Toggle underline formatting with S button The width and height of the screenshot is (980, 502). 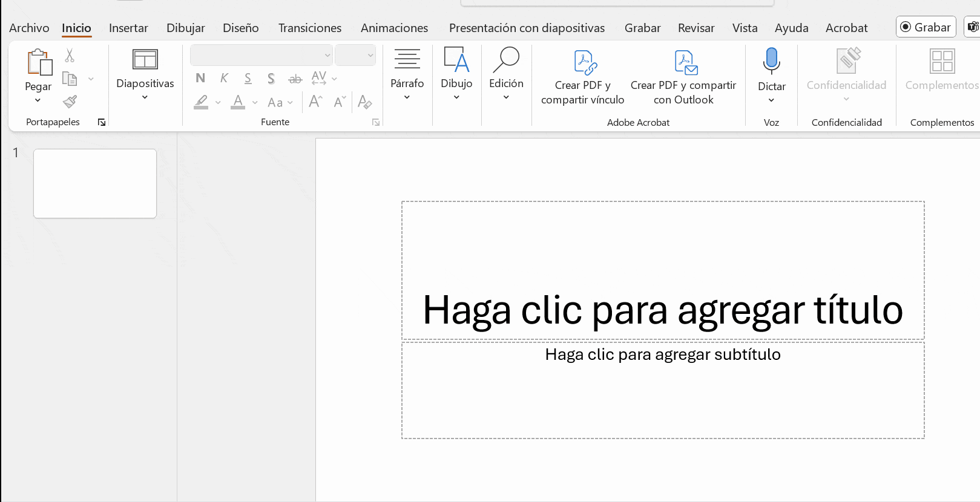point(248,78)
